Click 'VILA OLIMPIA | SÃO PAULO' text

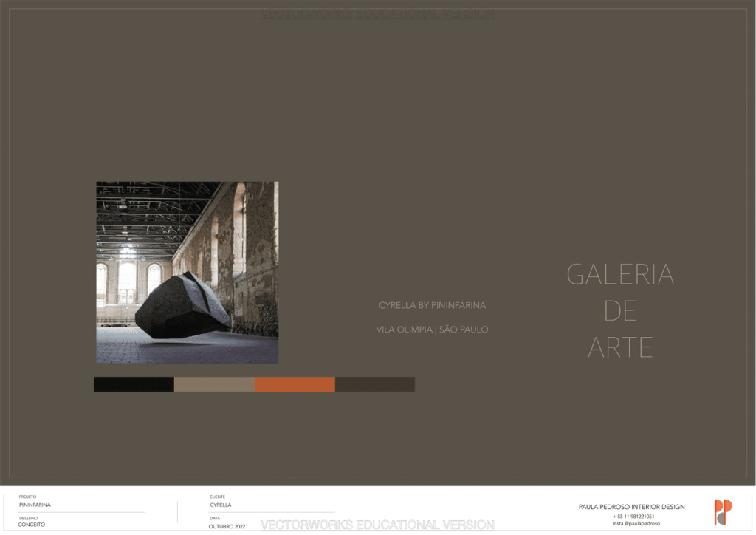pyautogui.click(x=432, y=330)
